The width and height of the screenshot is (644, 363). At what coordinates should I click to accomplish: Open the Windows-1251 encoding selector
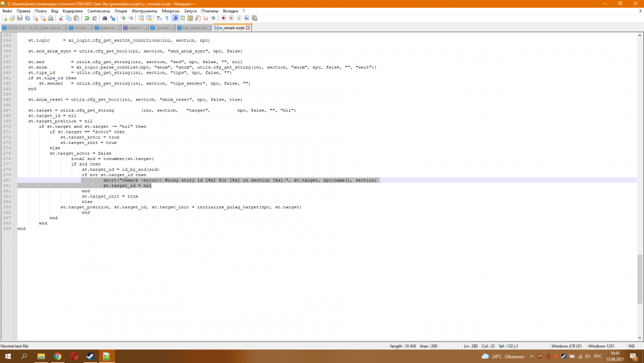coord(601,346)
